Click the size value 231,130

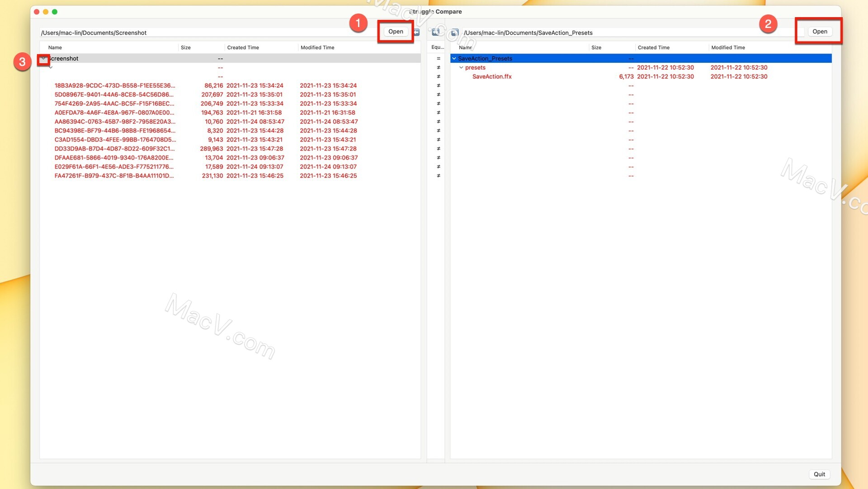[212, 176]
